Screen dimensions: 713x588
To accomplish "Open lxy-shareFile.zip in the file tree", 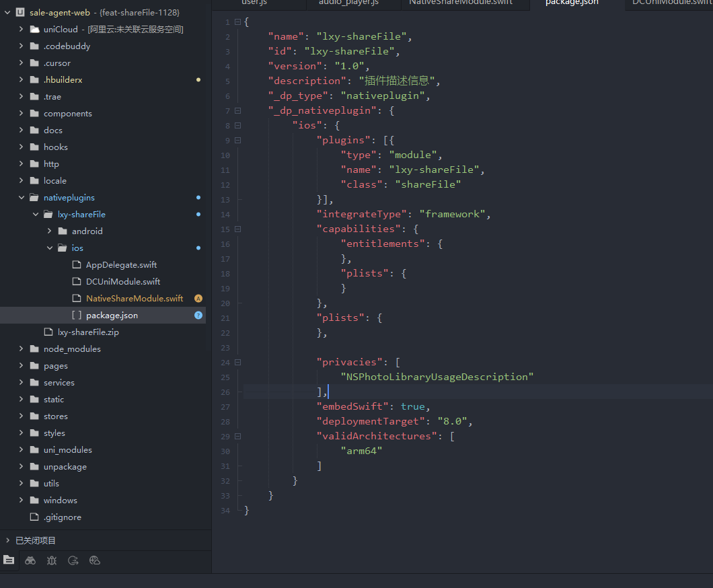I will tap(87, 332).
